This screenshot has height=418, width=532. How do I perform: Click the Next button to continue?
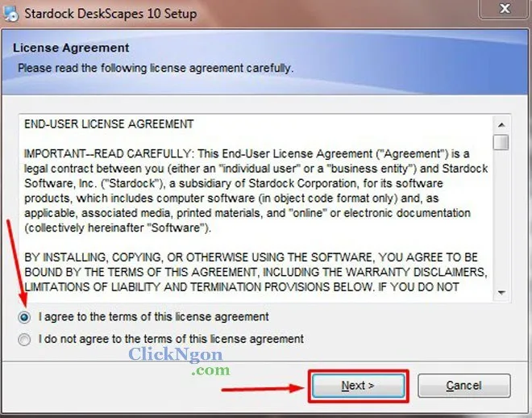pos(358,386)
